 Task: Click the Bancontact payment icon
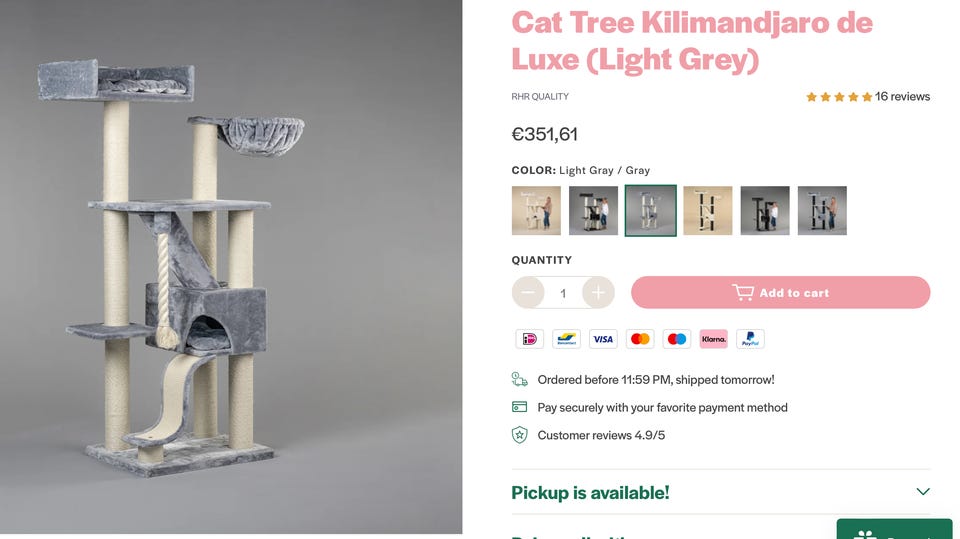click(x=566, y=339)
